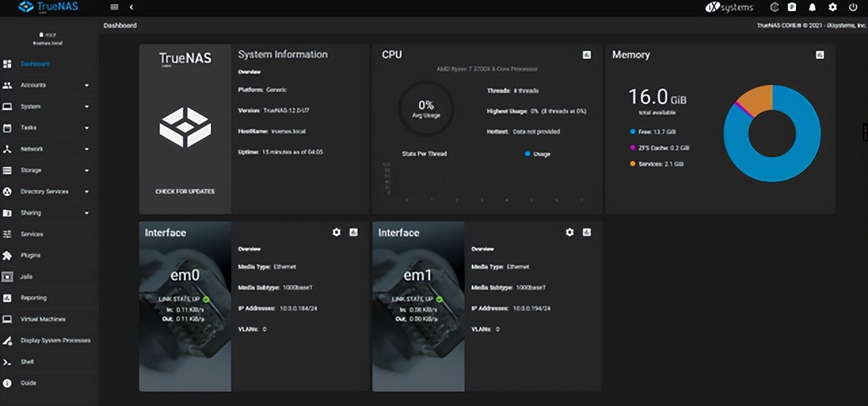Expand the Network menu section

(31, 149)
